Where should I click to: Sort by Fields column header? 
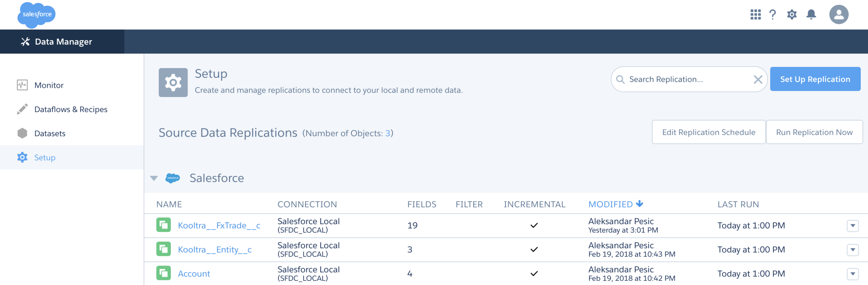[x=422, y=204]
